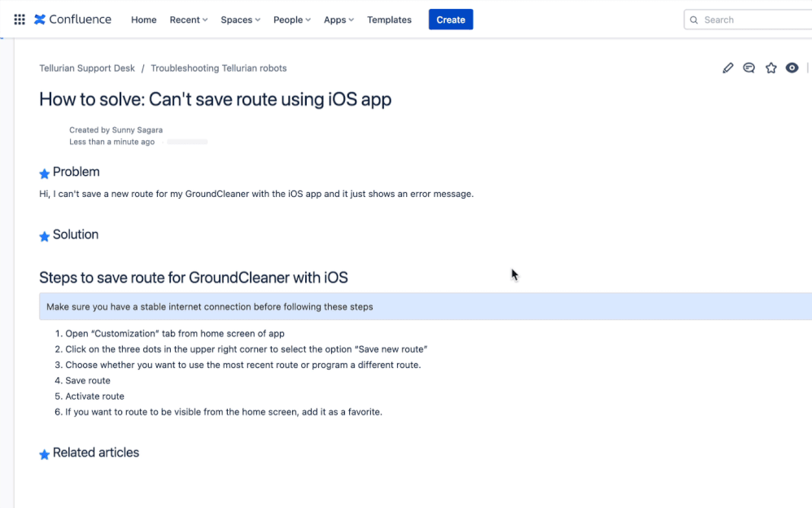Viewport: 812px width, 508px height.
Task: Click the blue Create button
Action: (451, 20)
